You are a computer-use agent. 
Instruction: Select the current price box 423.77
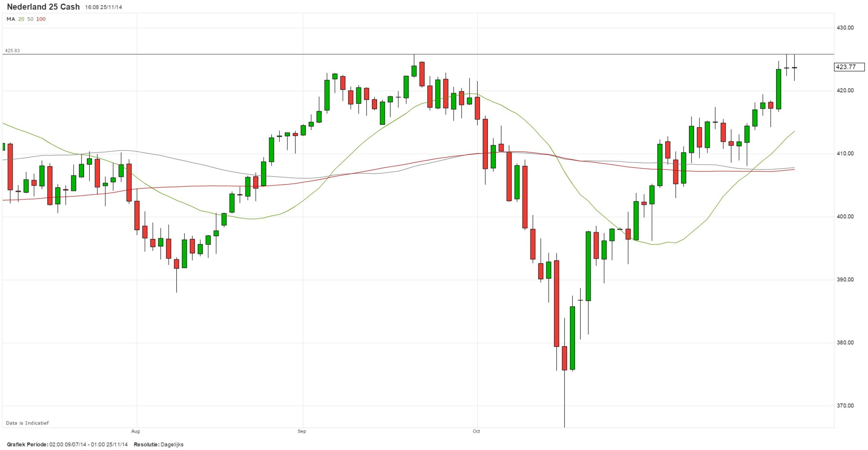click(849, 67)
